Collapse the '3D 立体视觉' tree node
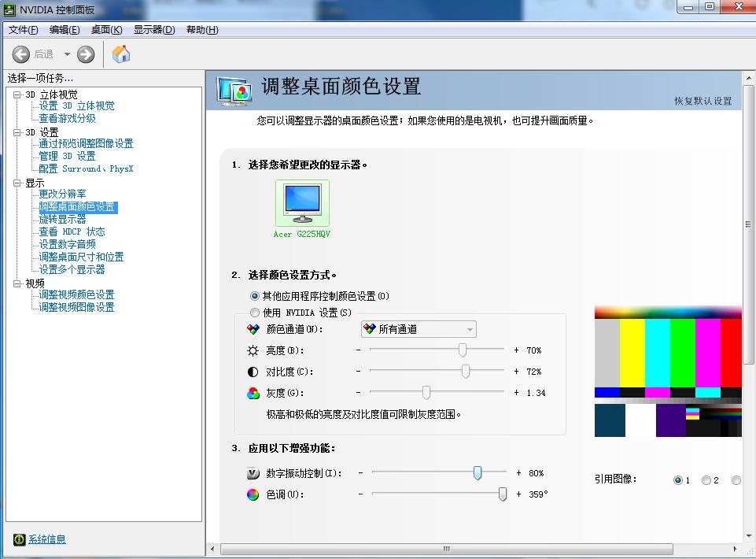This screenshot has height=559, width=756. point(17,94)
